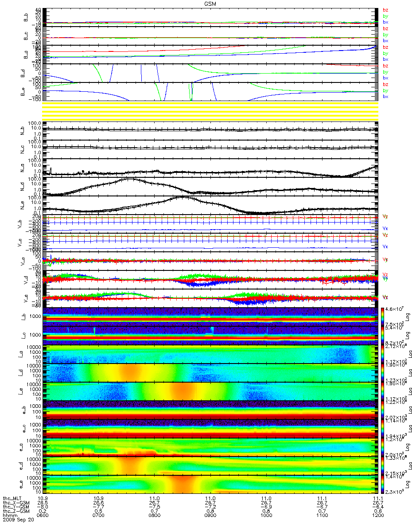The width and height of the screenshot is (412, 532).
Task: Click the 0600 time tick label
Action: coord(42,516)
